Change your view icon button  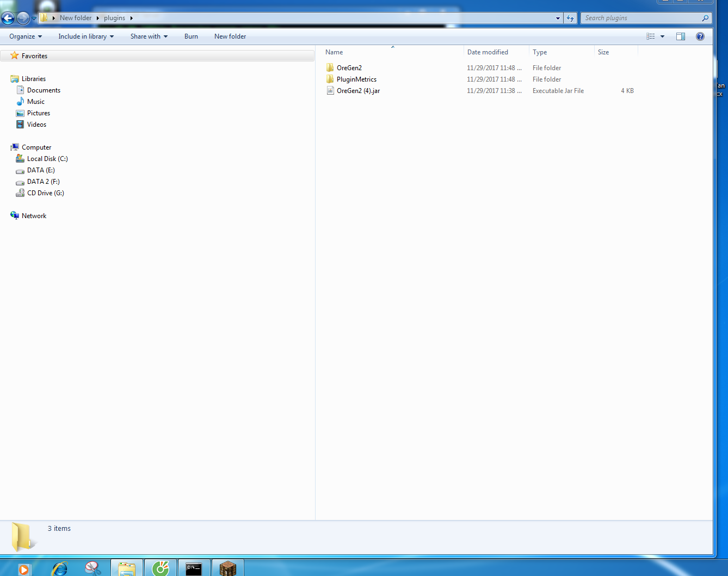coord(650,36)
